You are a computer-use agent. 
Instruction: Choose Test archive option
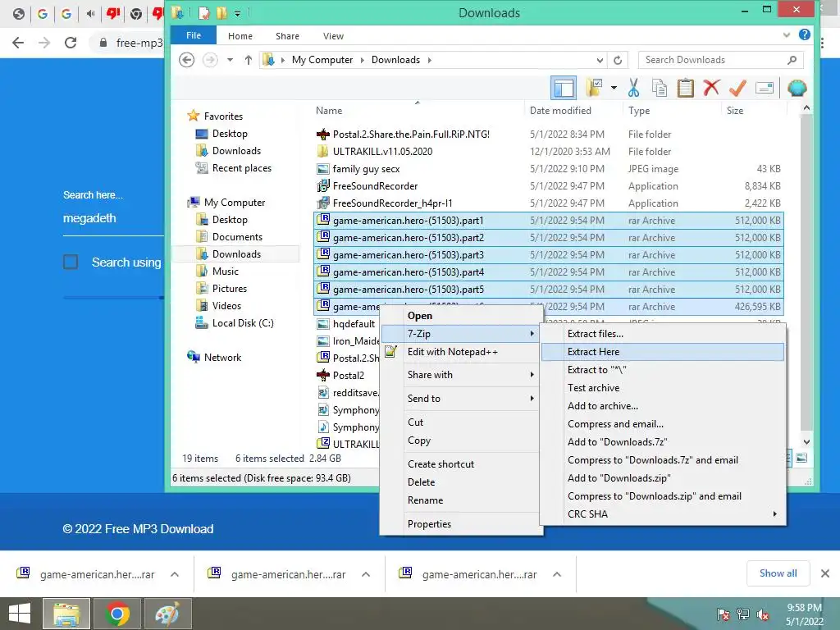click(663, 388)
